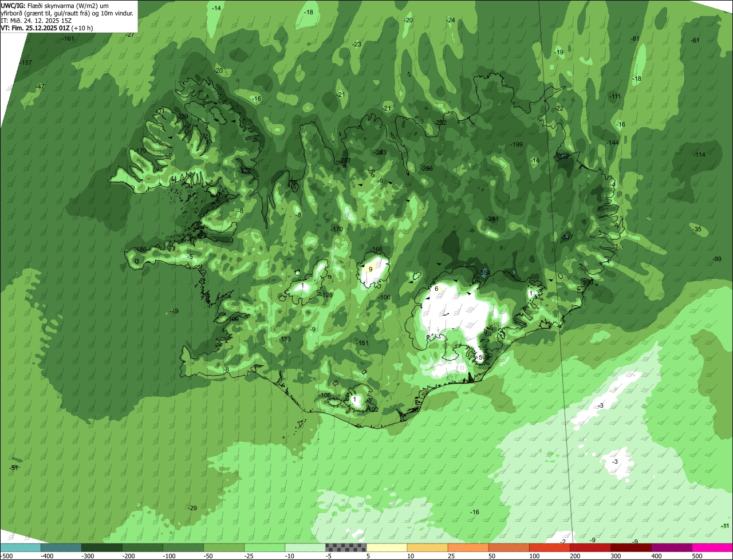733x560 pixels.
Task: Click the '-111' value on the map
Action: tap(615, 96)
